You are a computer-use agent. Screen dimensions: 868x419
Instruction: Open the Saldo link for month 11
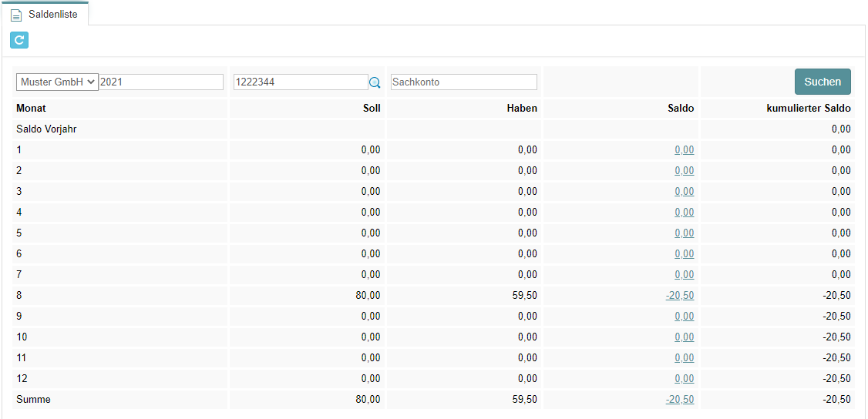(685, 358)
